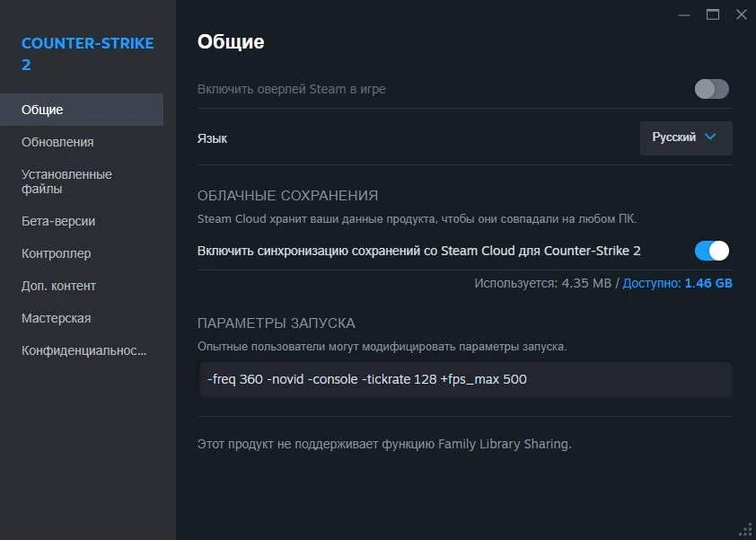Select the Общие tab in sidebar
Viewport: 756px width, 540px height.
coord(82,110)
